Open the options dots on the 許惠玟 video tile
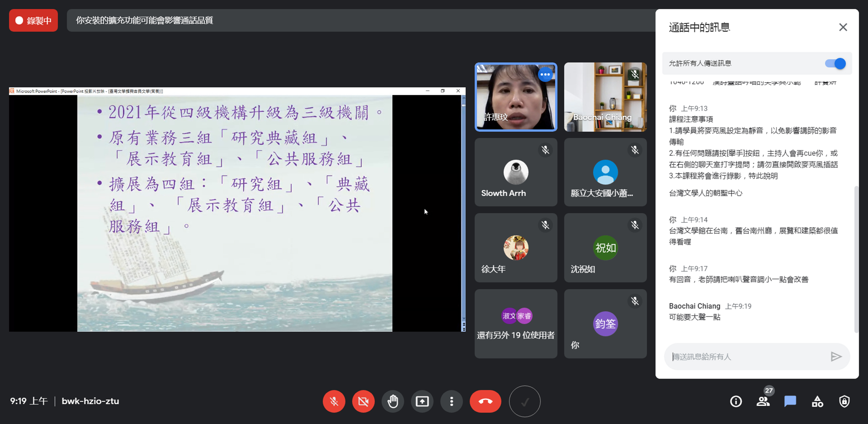 (545, 74)
